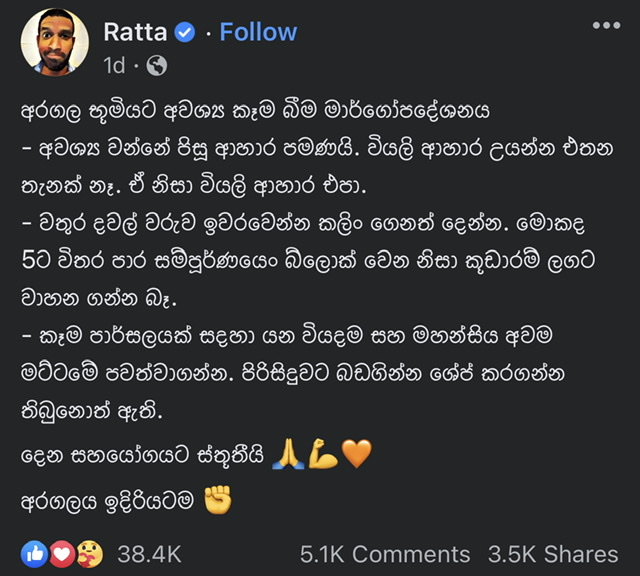The image size is (640, 576).
Task: Click the post's first heading line text
Action: point(255,111)
